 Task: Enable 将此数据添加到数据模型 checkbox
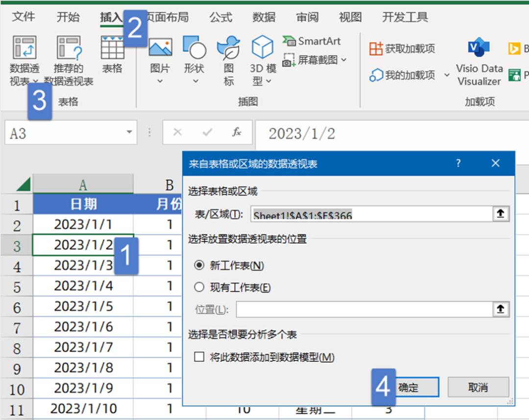pos(199,358)
